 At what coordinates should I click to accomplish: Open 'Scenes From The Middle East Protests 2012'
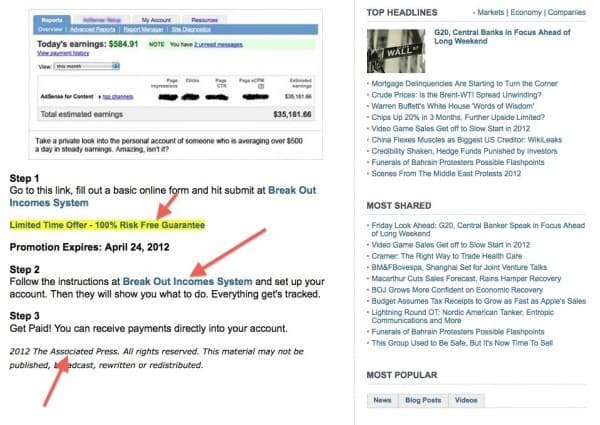coord(446,173)
